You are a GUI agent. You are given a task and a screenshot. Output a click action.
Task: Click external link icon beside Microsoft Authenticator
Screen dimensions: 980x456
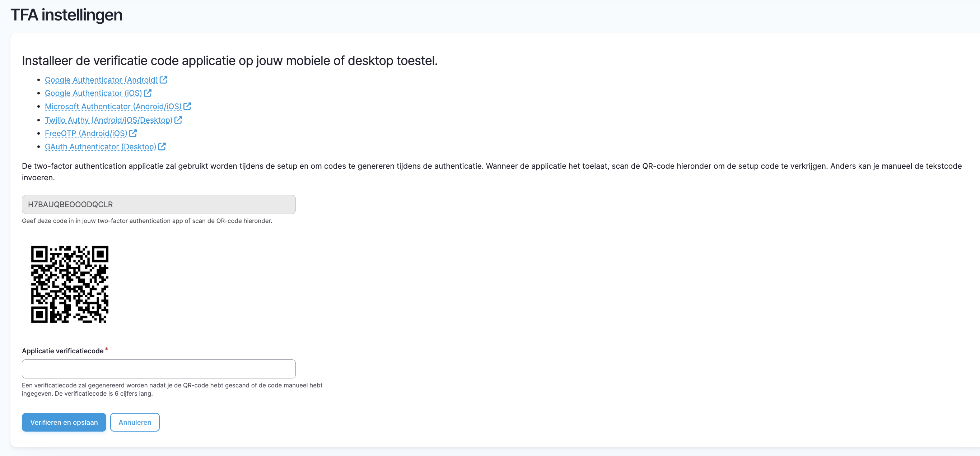tap(187, 106)
